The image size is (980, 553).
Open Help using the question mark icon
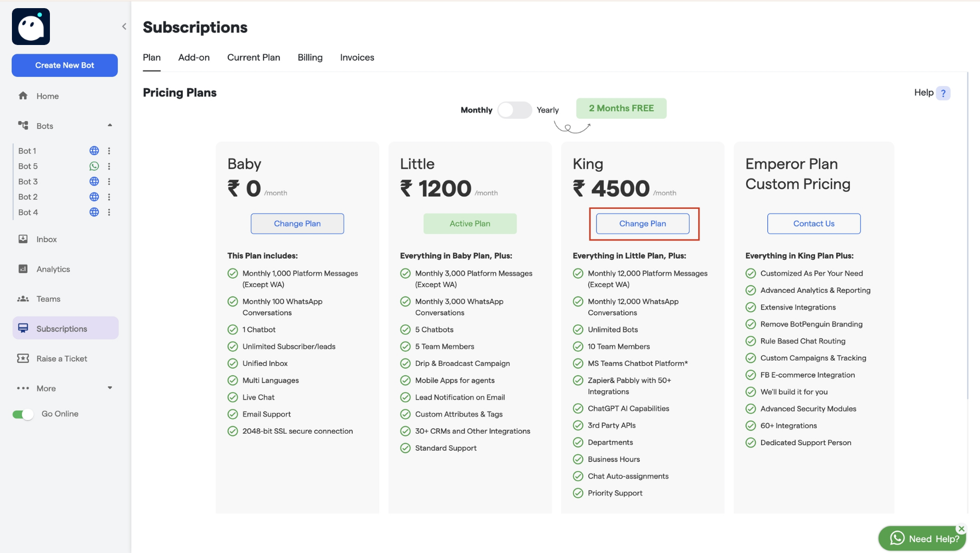coord(943,93)
